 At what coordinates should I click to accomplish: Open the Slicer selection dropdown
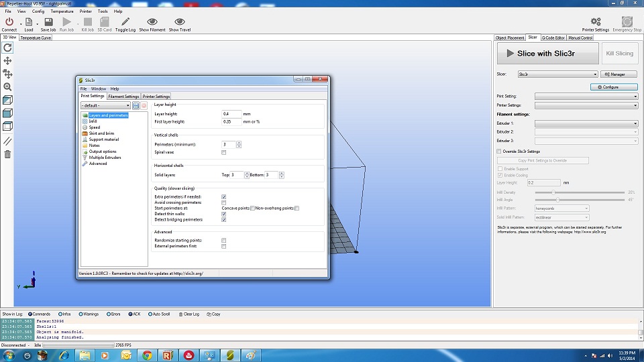557,74
